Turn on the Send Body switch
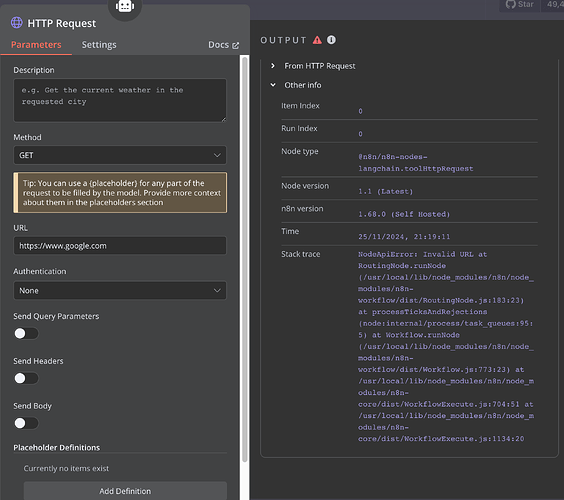This screenshot has width=564, height=500. coord(26,423)
